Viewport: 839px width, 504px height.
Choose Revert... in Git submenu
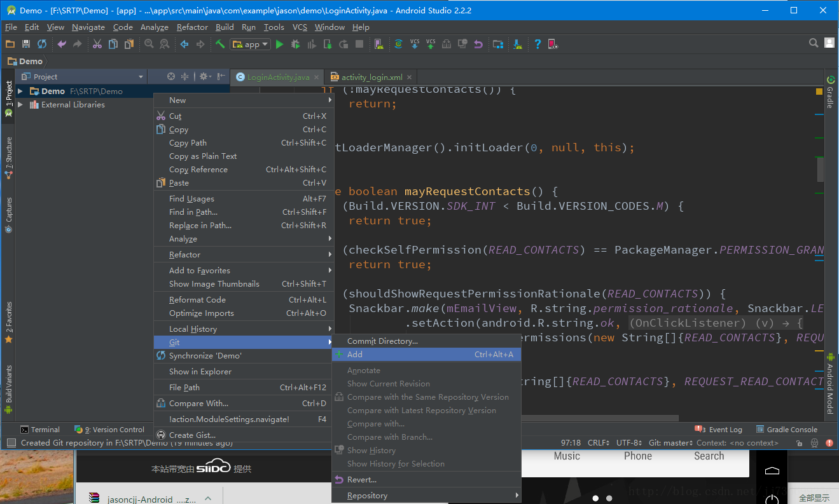[x=426, y=480]
